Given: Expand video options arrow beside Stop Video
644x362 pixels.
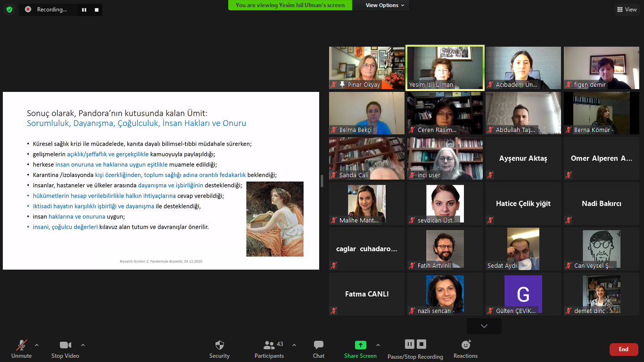Looking at the screenshot, I should point(83,345).
